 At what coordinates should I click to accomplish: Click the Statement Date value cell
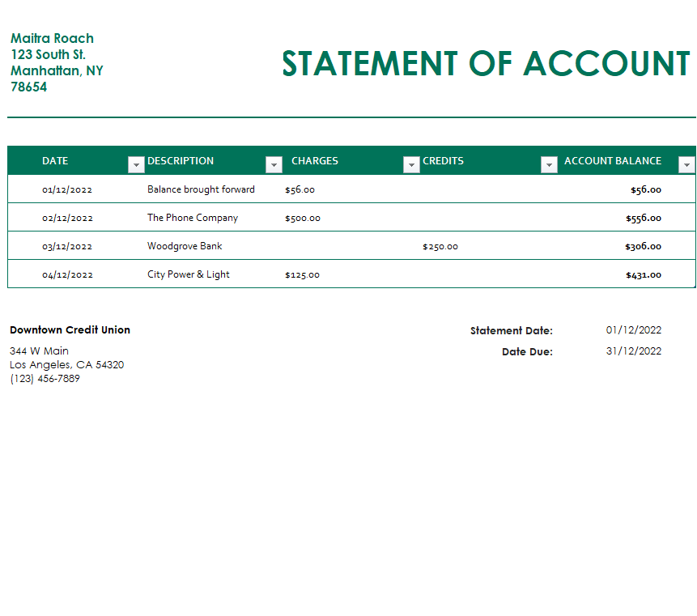click(x=634, y=330)
